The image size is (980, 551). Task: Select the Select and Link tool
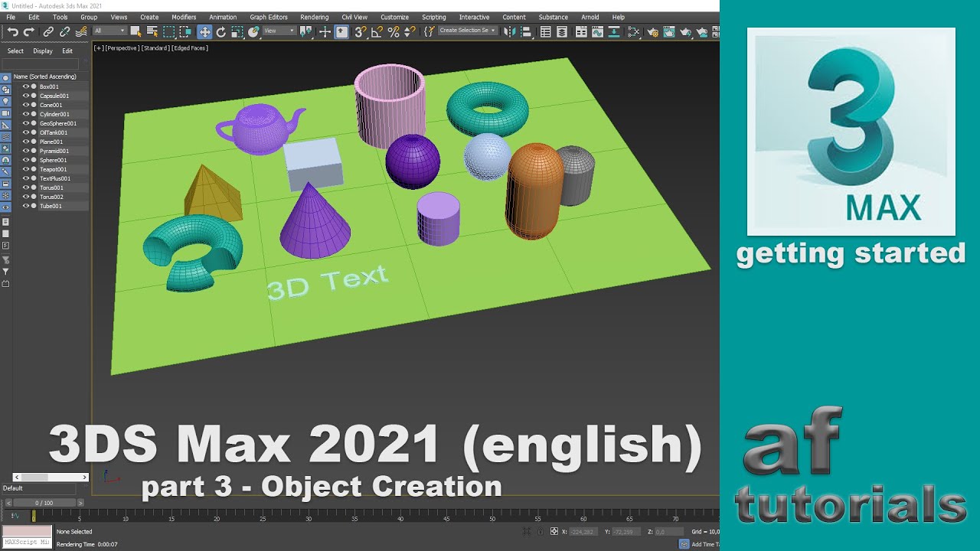tap(48, 31)
